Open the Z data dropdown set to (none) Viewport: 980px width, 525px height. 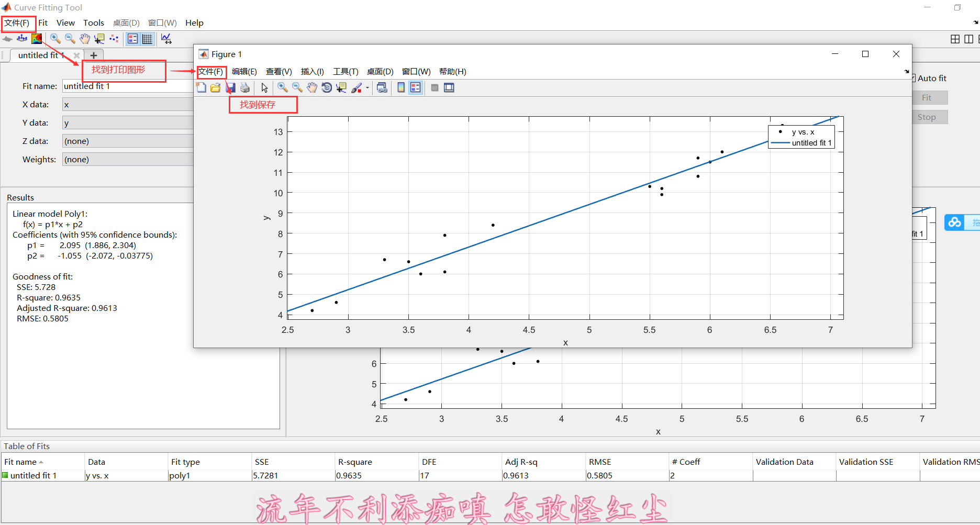(x=128, y=141)
